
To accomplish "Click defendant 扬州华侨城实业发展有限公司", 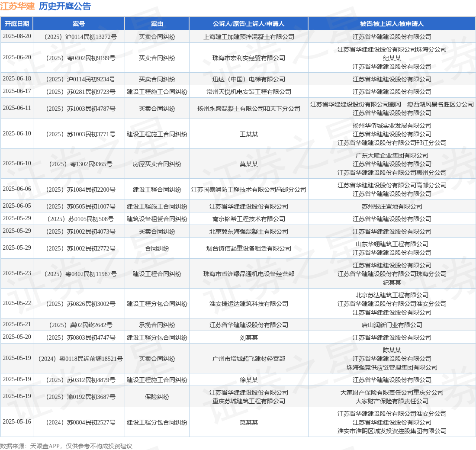I will click(392, 126).
